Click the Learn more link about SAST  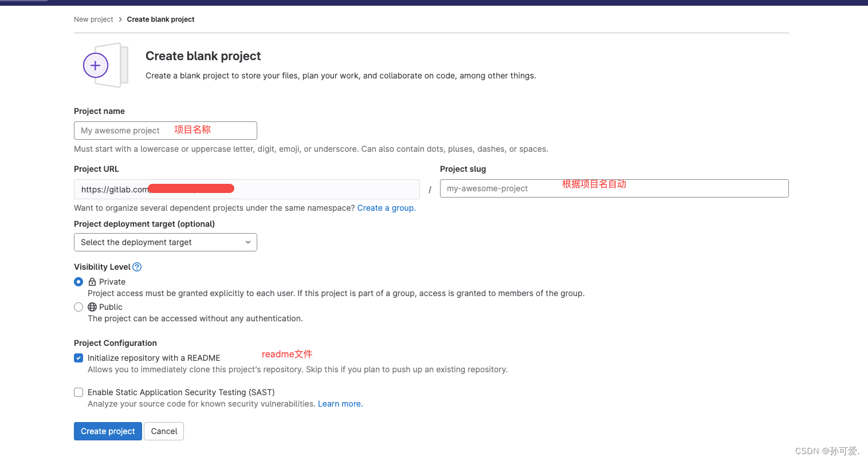click(x=340, y=403)
